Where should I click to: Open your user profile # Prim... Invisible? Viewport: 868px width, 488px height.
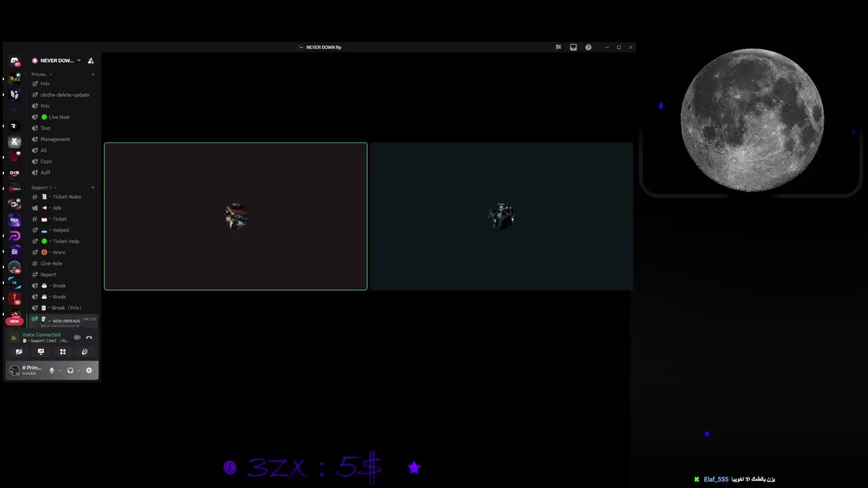[26, 370]
